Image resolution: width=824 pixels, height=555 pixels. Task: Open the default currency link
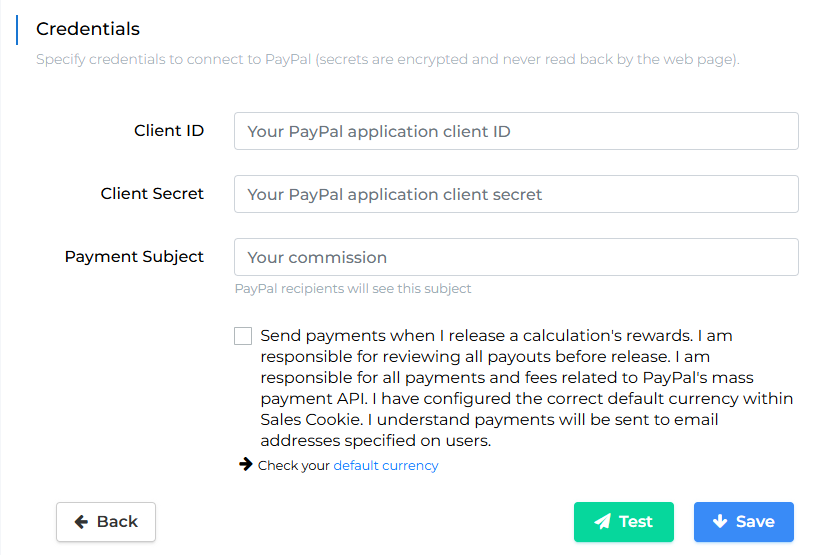[386, 466]
